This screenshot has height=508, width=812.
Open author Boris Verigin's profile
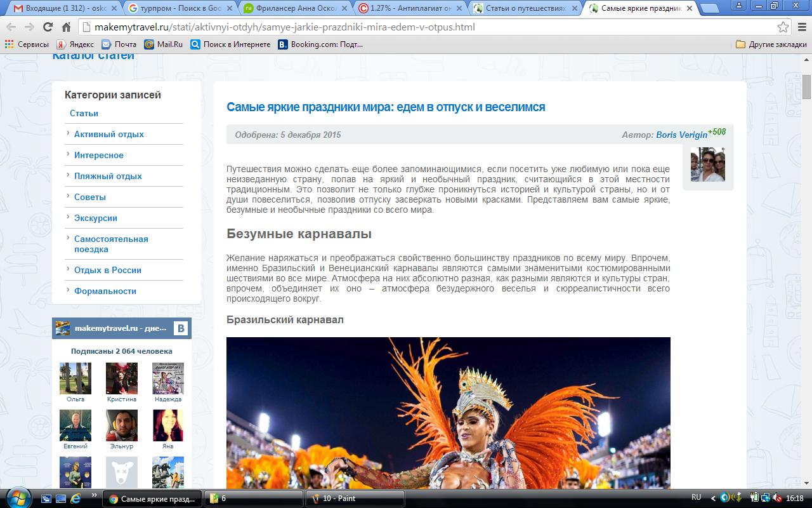pyautogui.click(x=681, y=135)
